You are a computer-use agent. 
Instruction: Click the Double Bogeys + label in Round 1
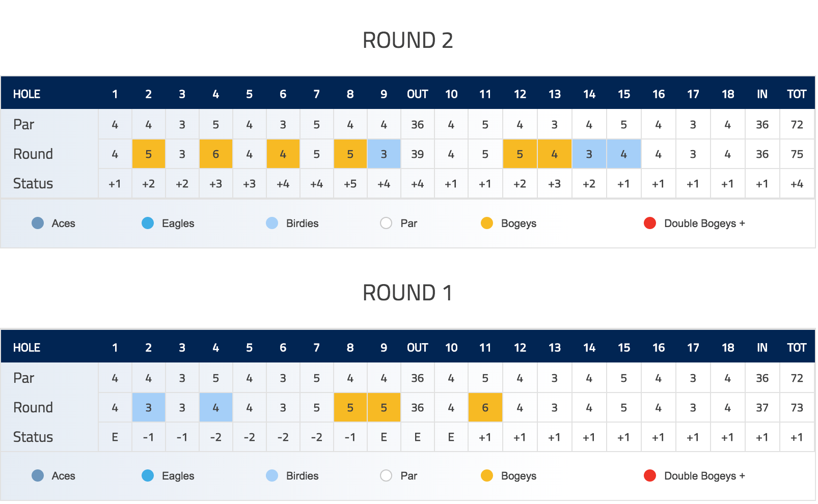tap(704, 475)
